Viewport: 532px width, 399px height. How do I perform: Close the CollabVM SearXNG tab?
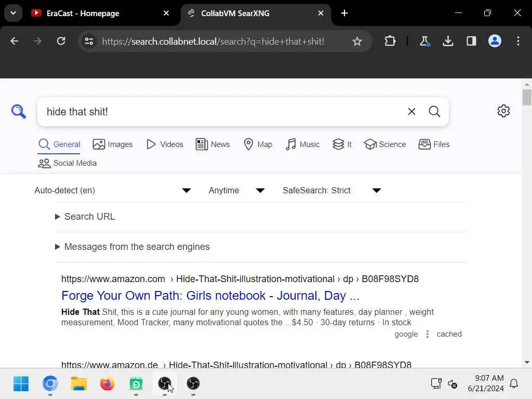[321, 13]
